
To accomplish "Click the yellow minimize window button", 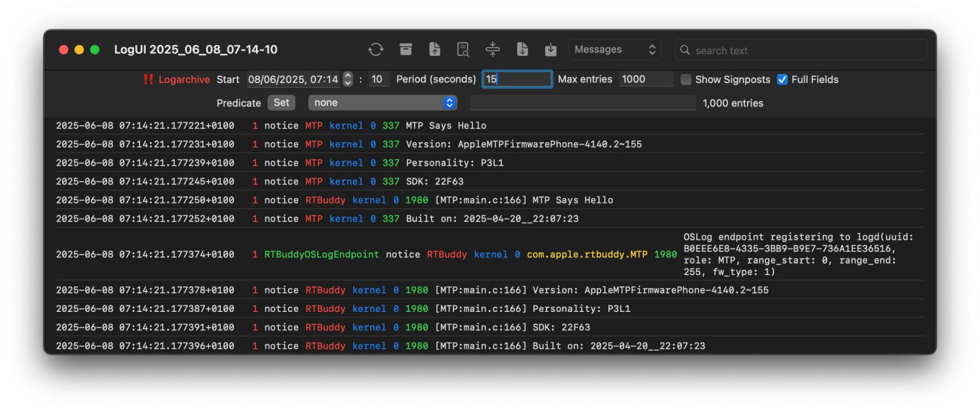I will (79, 50).
